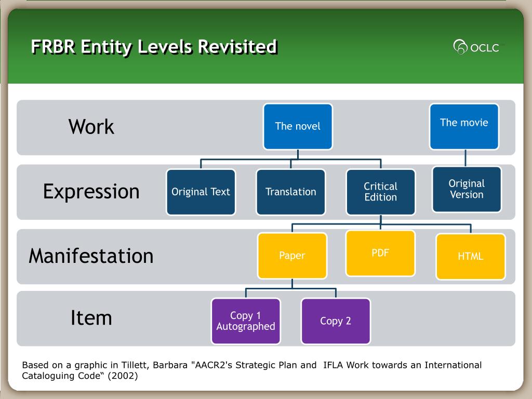Viewport: 532px width, 399px height.
Task: Click the 'Expression' level label
Action: [x=91, y=192]
